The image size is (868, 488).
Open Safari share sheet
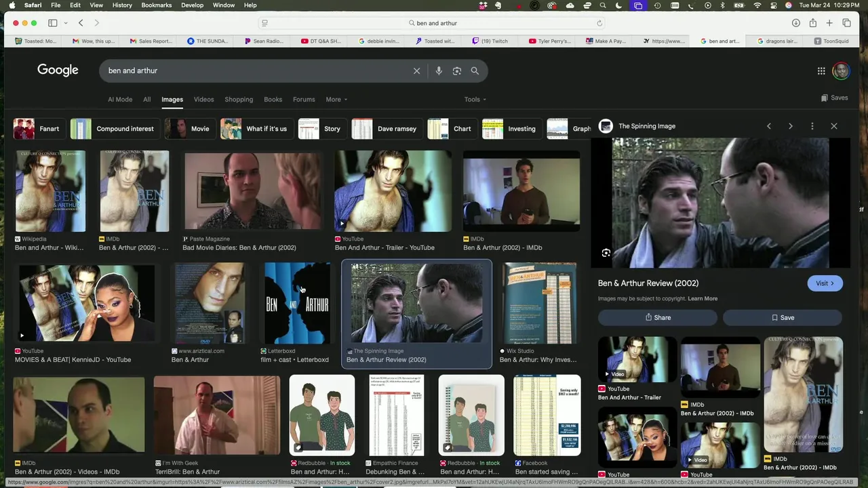click(812, 23)
